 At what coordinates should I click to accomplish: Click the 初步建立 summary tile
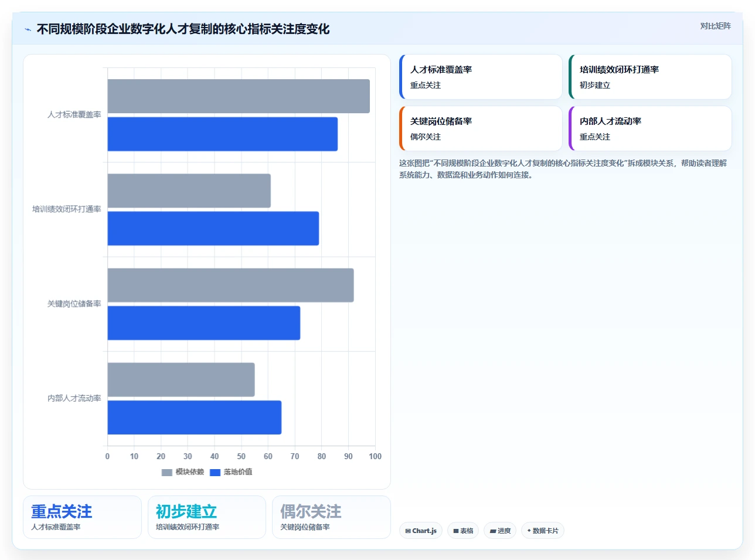tap(207, 517)
